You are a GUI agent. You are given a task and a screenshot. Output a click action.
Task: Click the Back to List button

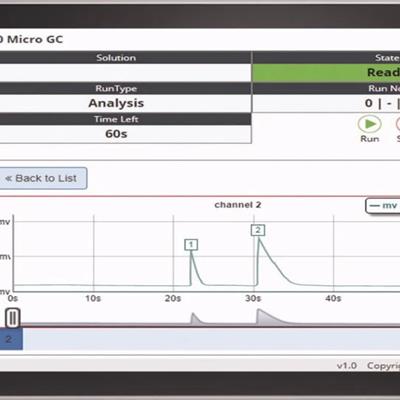[43, 178]
